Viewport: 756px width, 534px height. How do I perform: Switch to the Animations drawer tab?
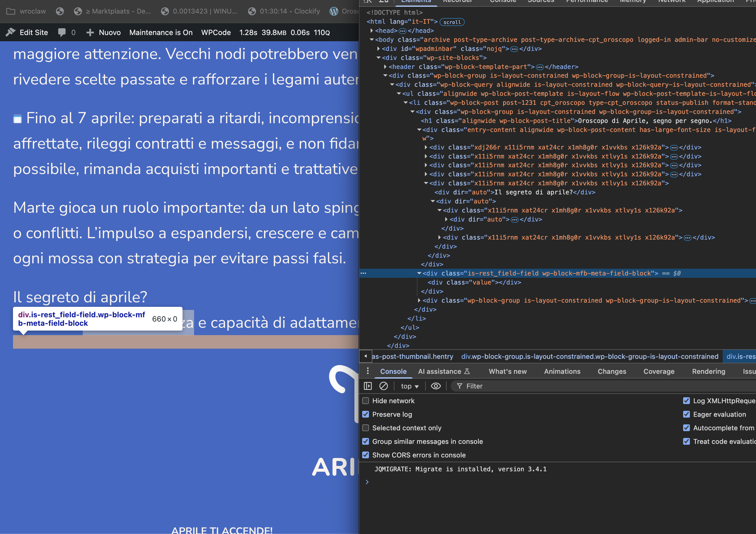tap(562, 371)
